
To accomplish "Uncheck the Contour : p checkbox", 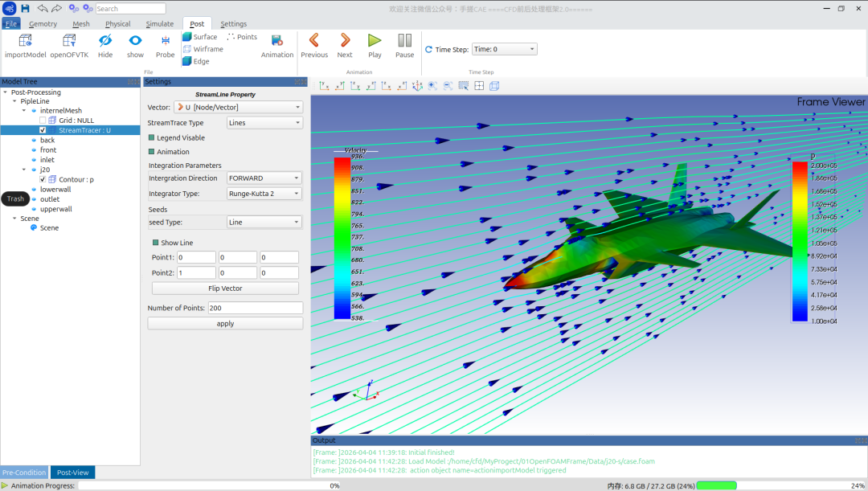I will click(43, 179).
